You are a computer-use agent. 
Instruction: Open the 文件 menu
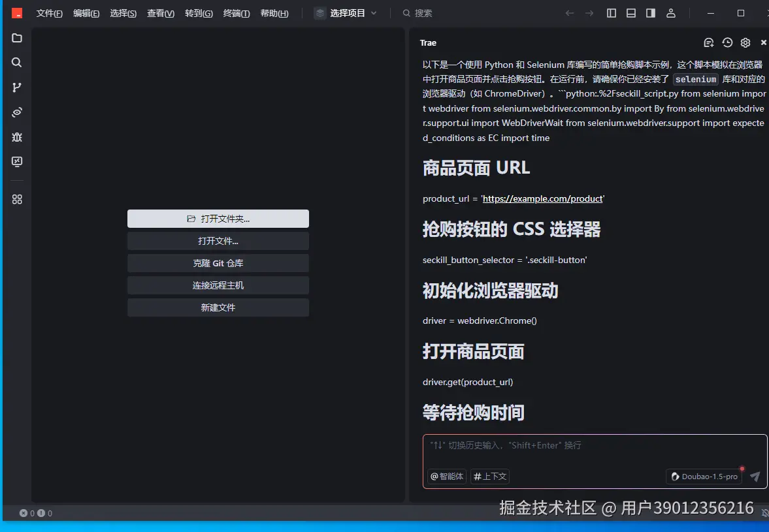pos(49,13)
